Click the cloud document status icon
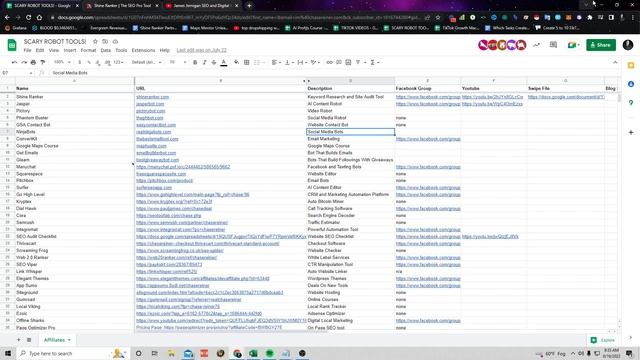This screenshot has width=640, height=360. pyautogui.click(x=115, y=42)
